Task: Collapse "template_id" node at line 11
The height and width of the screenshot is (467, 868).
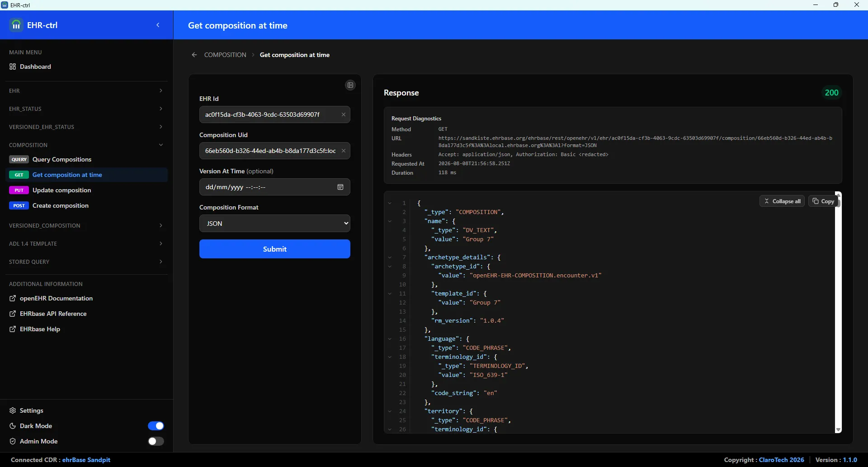Action: click(x=390, y=294)
